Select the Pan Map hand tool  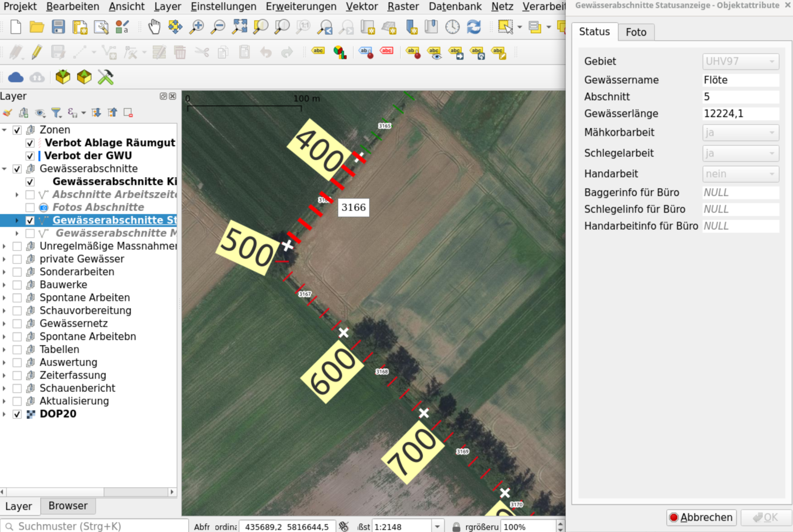click(154, 27)
